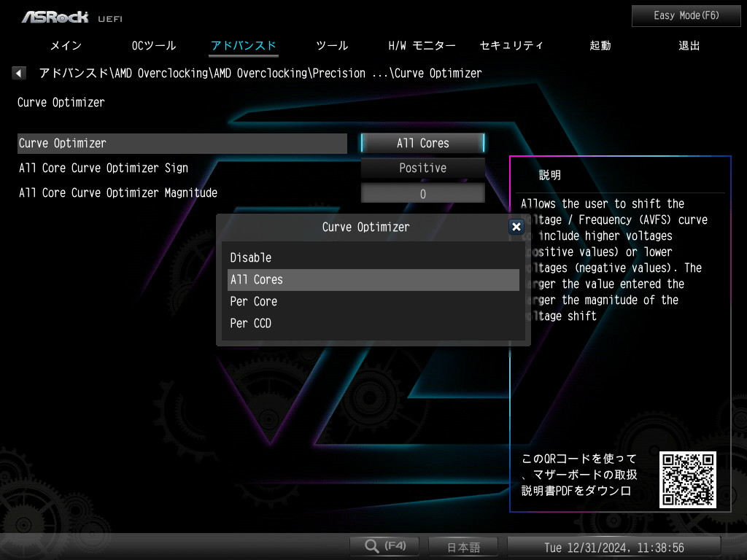Select the アドバンスド tab
This screenshot has height=560, width=747.
[244, 46]
